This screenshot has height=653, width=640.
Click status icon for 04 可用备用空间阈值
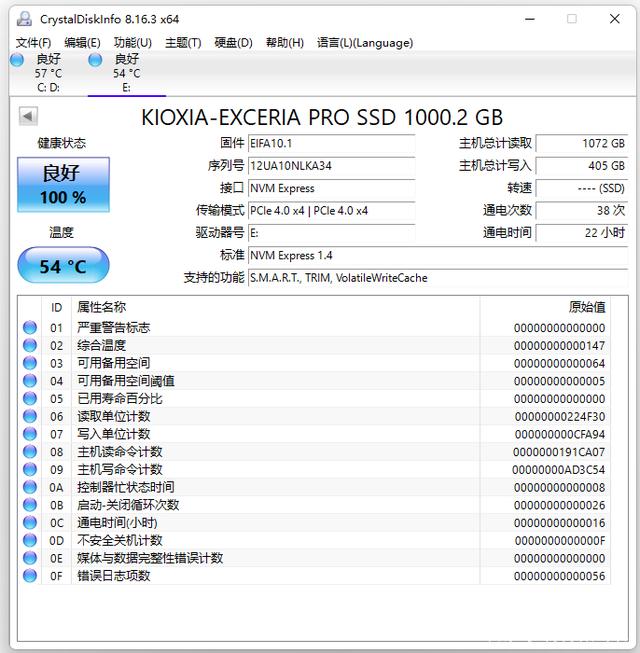pos(30,381)
